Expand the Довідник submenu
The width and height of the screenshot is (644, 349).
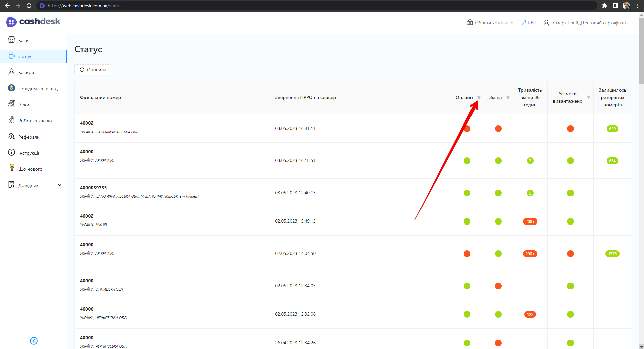[60, 185]
